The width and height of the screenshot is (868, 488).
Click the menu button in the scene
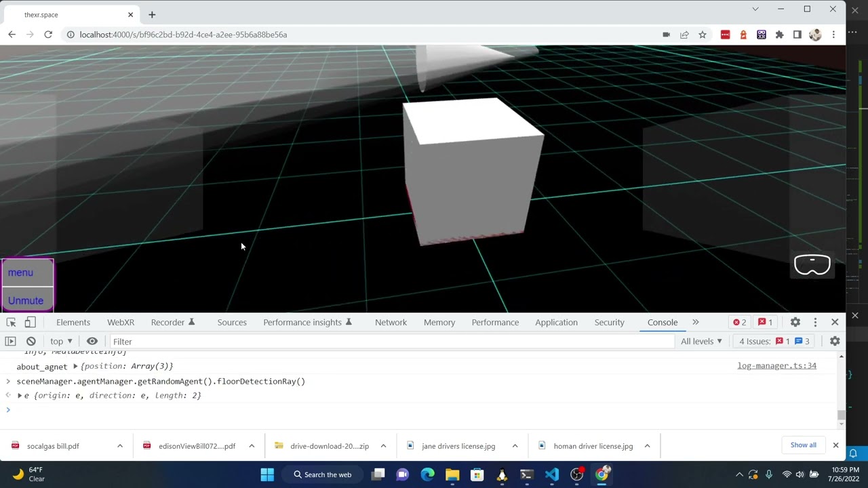pyautogui.click(x=27, y=272)
